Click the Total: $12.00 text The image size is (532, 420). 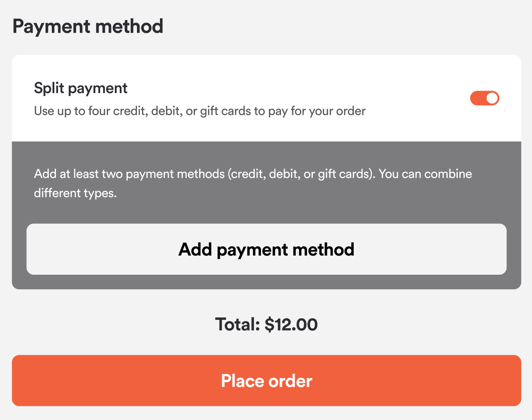(266, 324)
